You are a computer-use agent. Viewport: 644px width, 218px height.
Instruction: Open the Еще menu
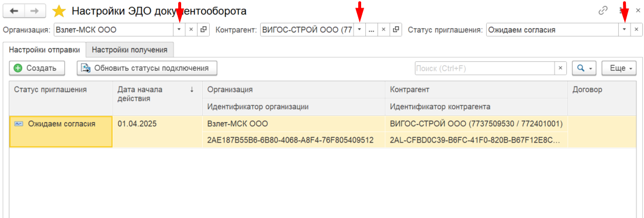(x=618, y=68)
